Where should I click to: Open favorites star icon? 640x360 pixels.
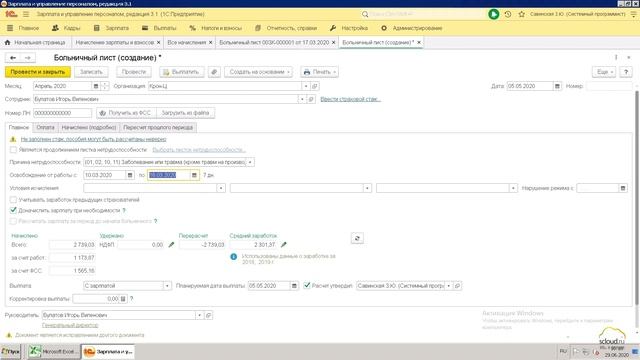(521, 14)
